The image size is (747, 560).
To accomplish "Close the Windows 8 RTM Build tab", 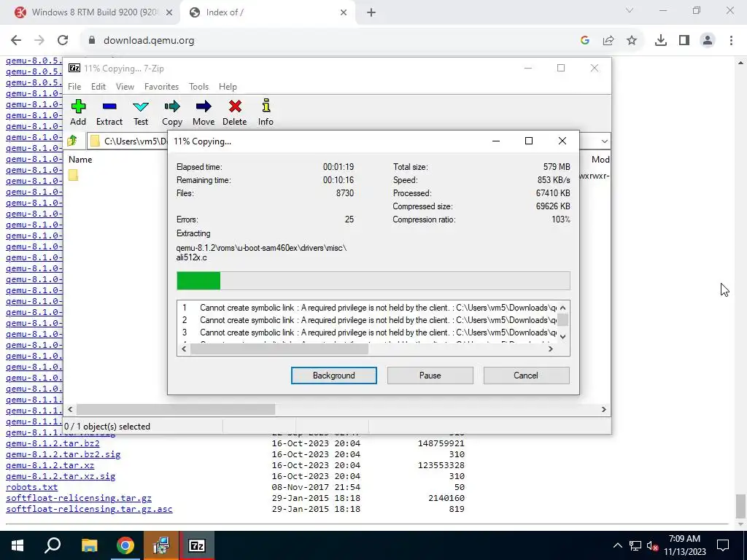I will tap(169, 13).
